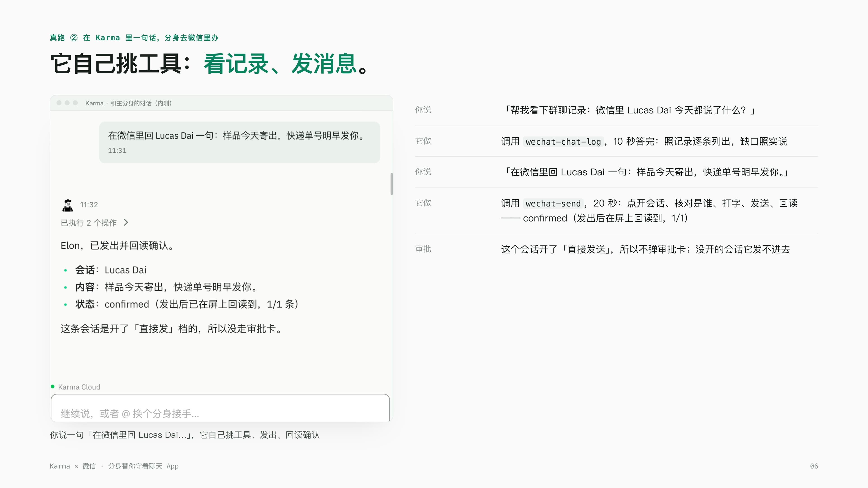Click the wechat-send code label

tap(553, 203)
